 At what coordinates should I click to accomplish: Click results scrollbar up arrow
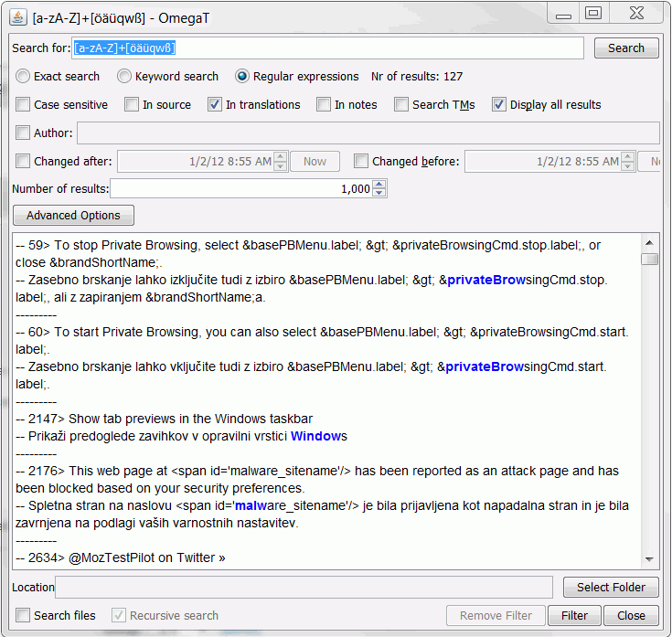pos(649,243)
